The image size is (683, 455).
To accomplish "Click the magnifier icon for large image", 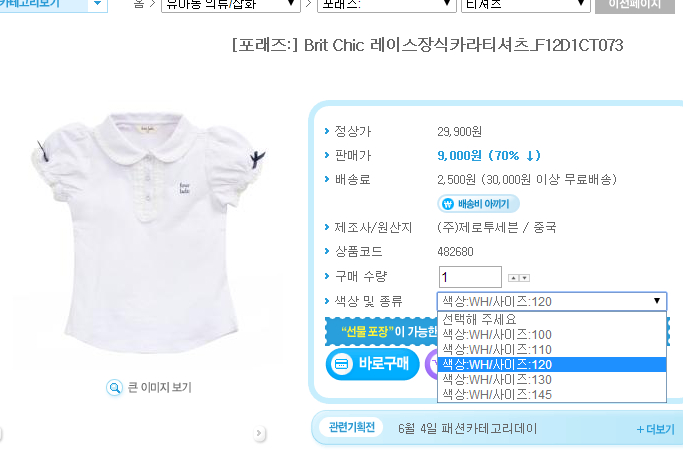I will point(115,387).
